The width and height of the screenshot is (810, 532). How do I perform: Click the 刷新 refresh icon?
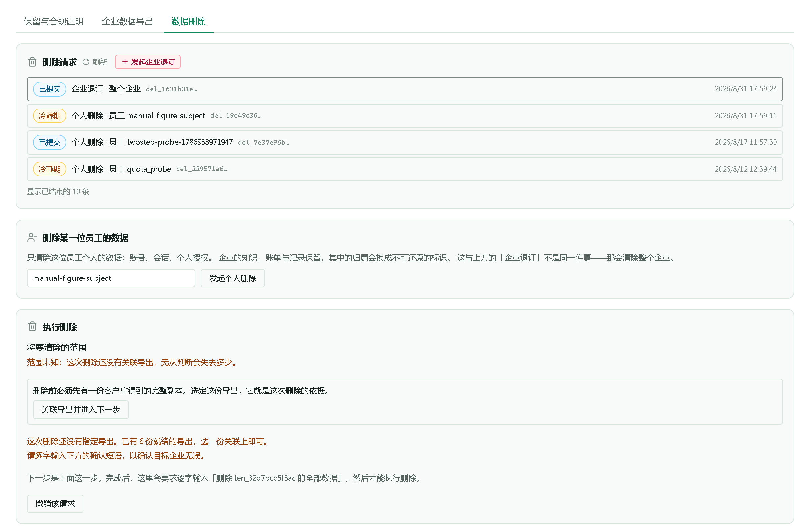86,62
